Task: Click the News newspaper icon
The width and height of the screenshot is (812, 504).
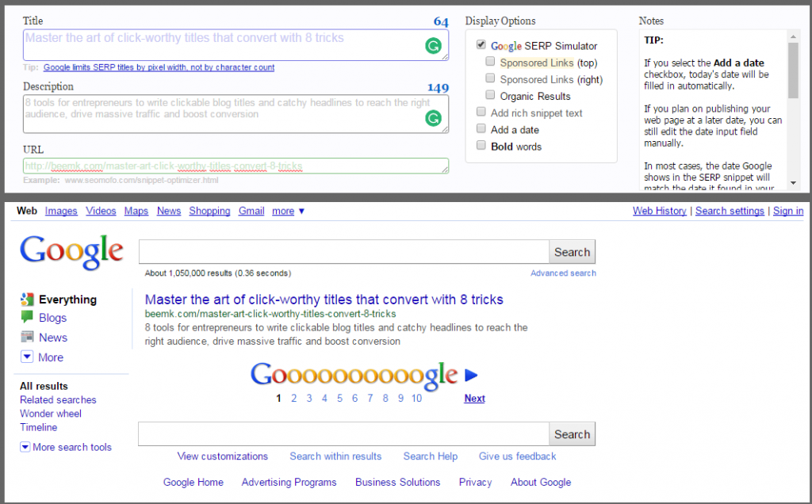Action: (27, 337)
